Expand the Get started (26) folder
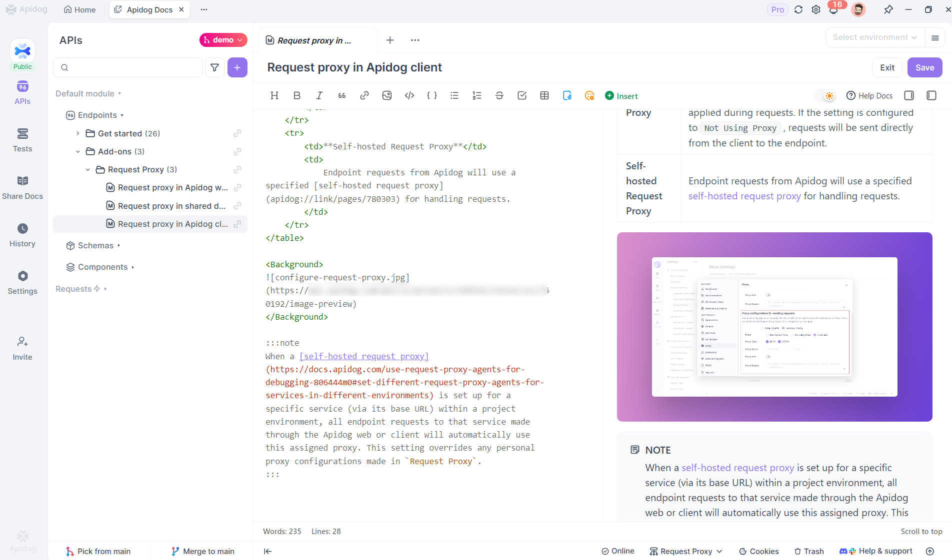The height and width of the screenshot is (560, 952). click(77, 133)
